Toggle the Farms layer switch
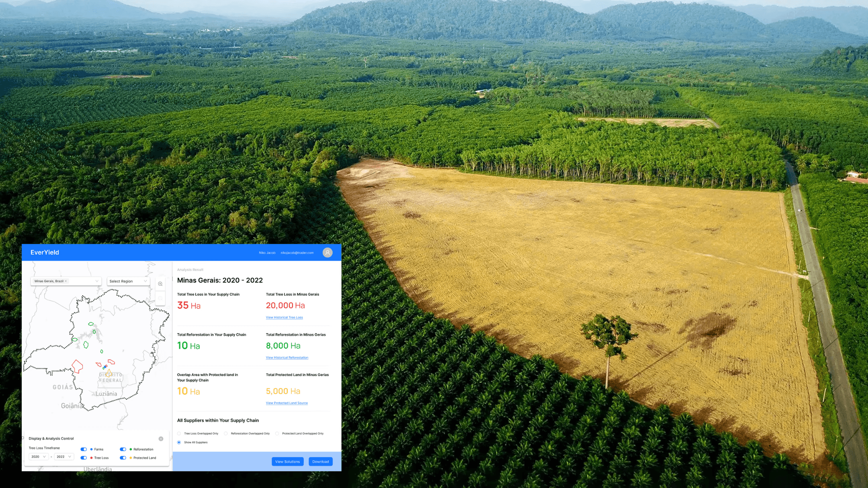The height and width of the screenshot is (488, 868). click(84, 449)
